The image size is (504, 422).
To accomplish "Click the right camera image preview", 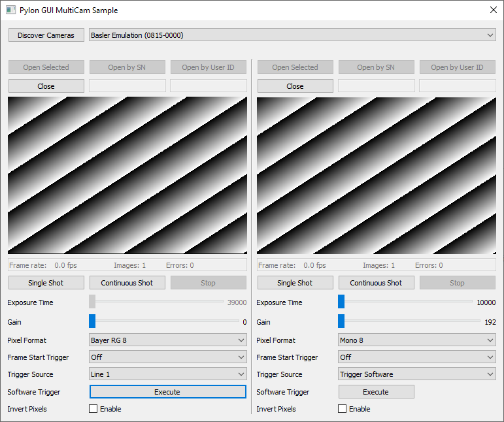I will (x=377, y=175).
